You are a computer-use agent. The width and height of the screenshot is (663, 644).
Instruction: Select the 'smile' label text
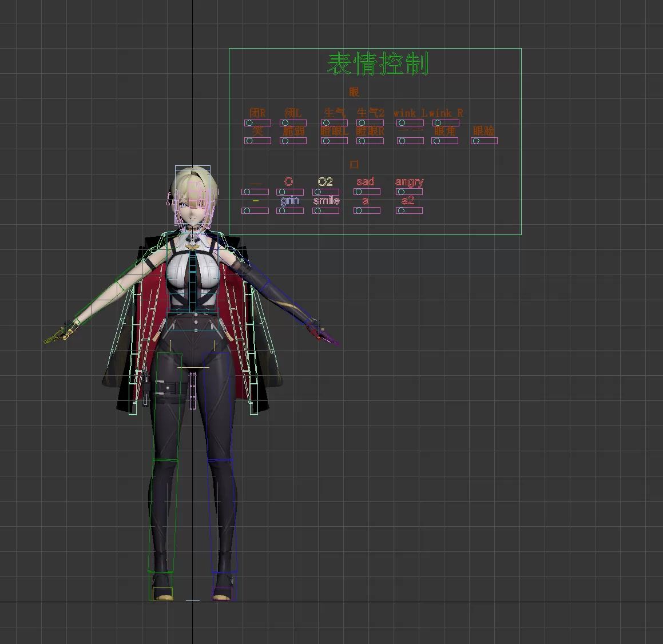pyautogui.click(x=327, y=200)
